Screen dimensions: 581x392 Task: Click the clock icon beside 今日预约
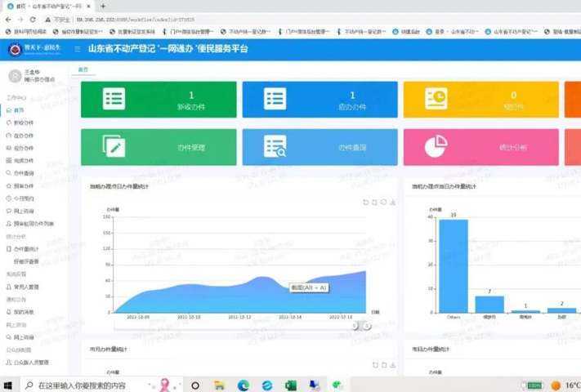coord(9,198)
